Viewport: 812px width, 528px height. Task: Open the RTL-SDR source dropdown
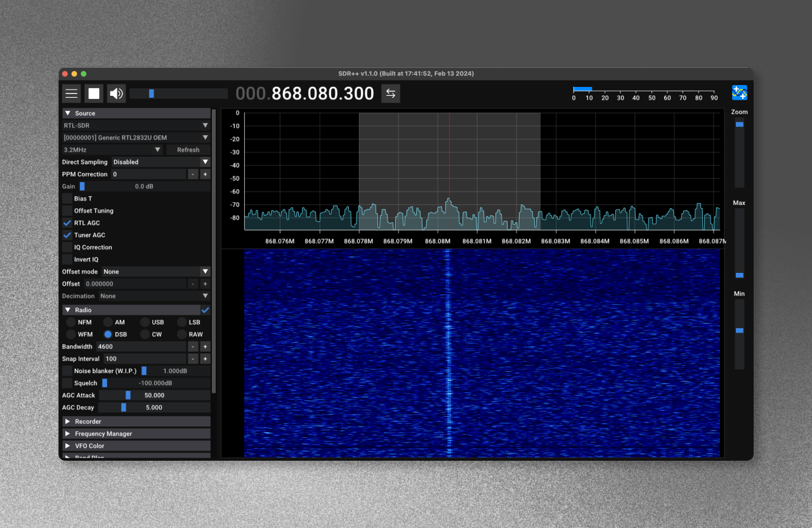[x=136, y=126]
